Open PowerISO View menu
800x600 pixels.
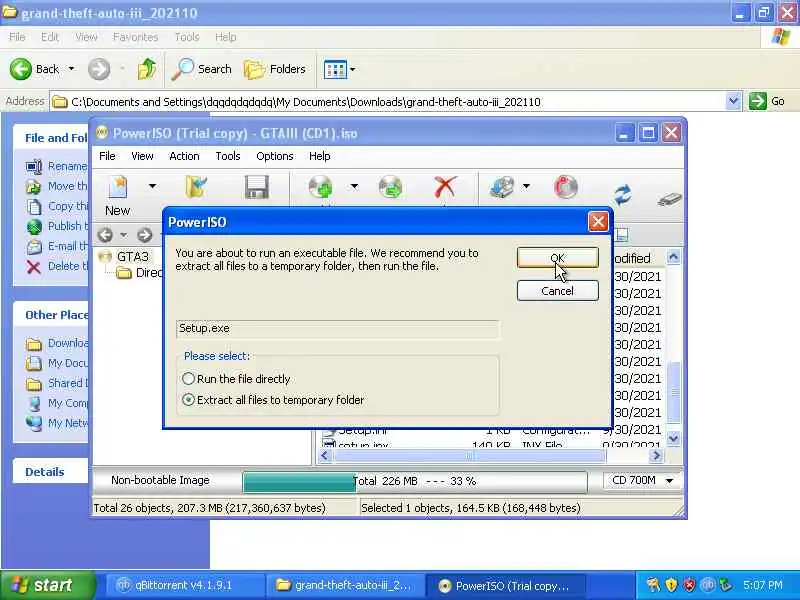(142, 156)
